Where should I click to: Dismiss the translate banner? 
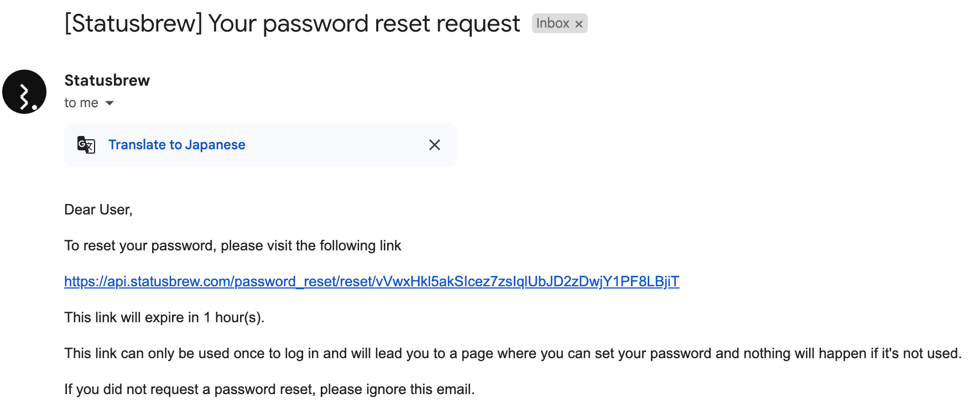(435, 145)
